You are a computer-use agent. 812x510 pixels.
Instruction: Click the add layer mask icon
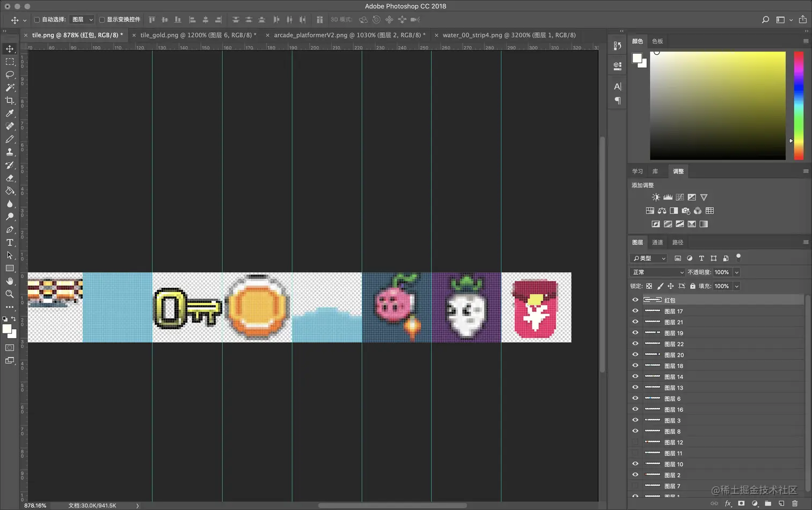pos(741,504)
